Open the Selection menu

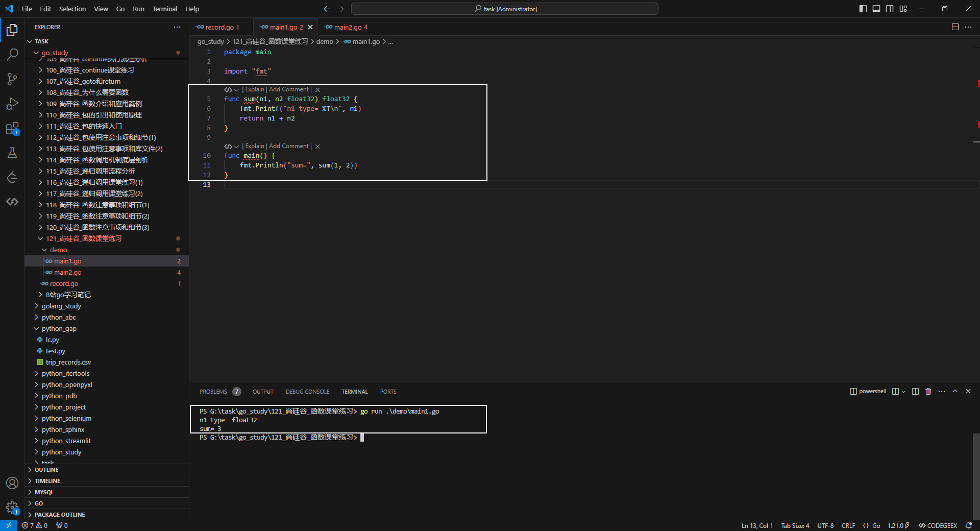pos(72,9)
